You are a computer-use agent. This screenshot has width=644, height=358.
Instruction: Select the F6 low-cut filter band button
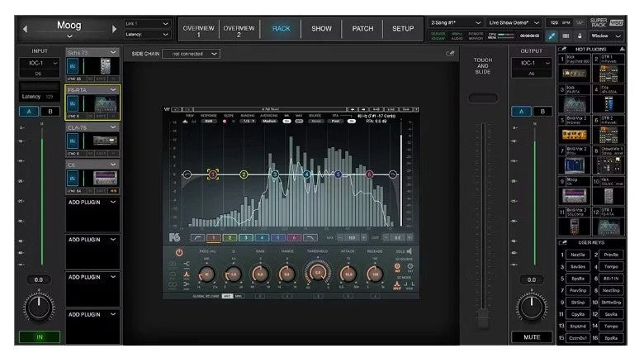coord(198,237)
